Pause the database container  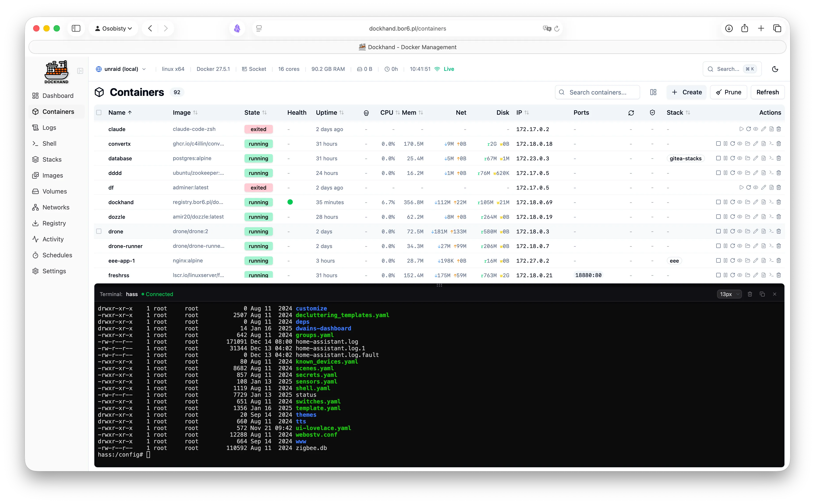(x=726, y=158)
